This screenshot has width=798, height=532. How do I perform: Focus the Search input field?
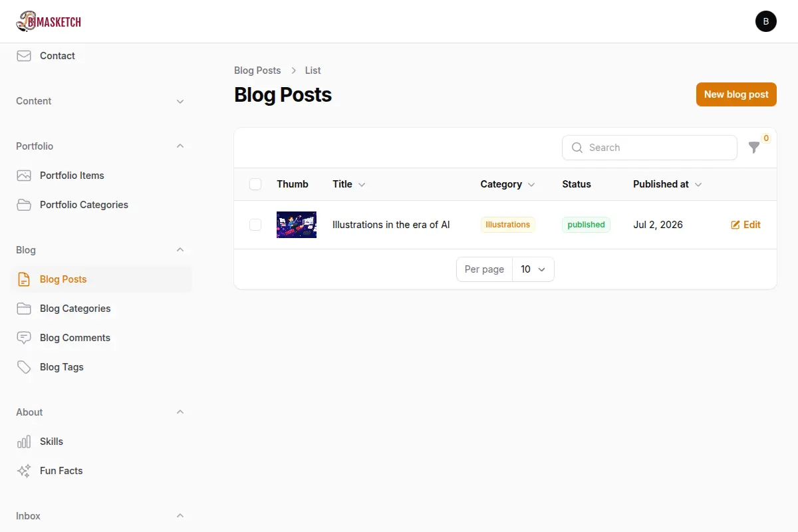650,148
